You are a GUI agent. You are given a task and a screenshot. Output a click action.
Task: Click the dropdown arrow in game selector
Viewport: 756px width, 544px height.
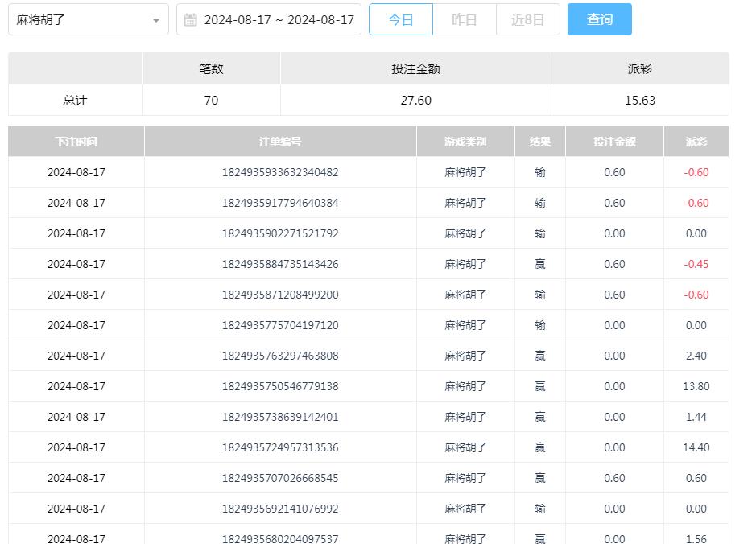(155, 20)
